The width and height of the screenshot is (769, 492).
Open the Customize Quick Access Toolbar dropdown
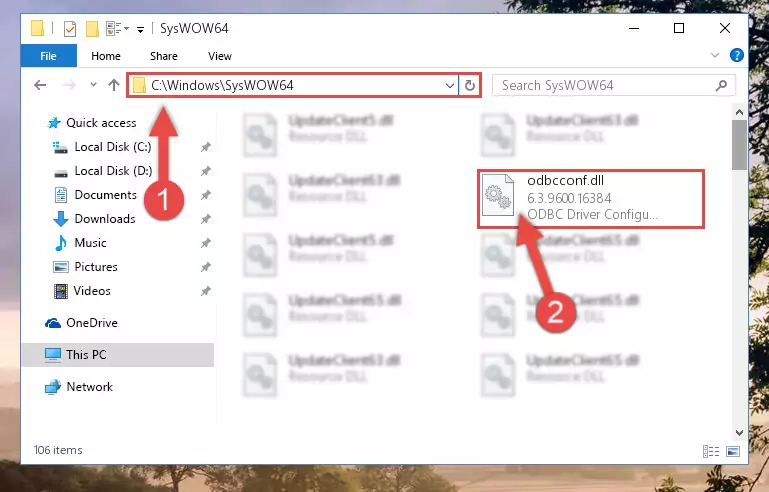[x=140, y=30]
